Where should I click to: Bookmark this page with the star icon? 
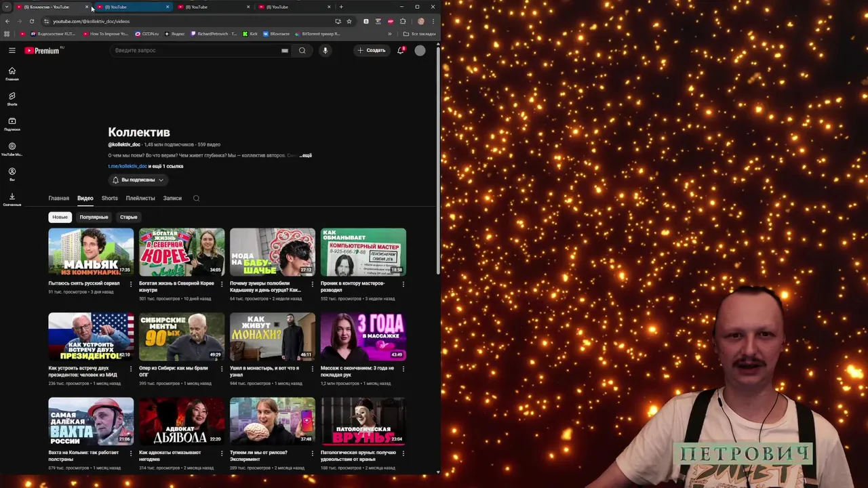pos(349,21)
